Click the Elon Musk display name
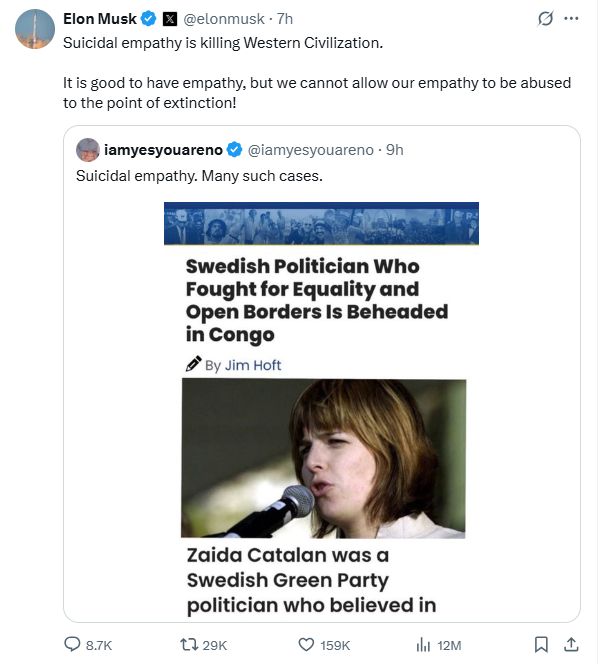This screenshot has height=664, width=600. point(100,19)
